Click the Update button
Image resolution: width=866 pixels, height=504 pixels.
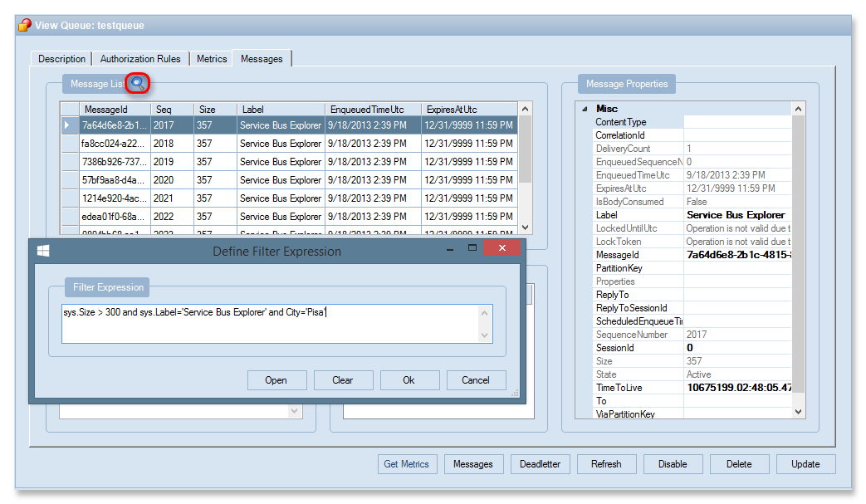coord(805,464)
